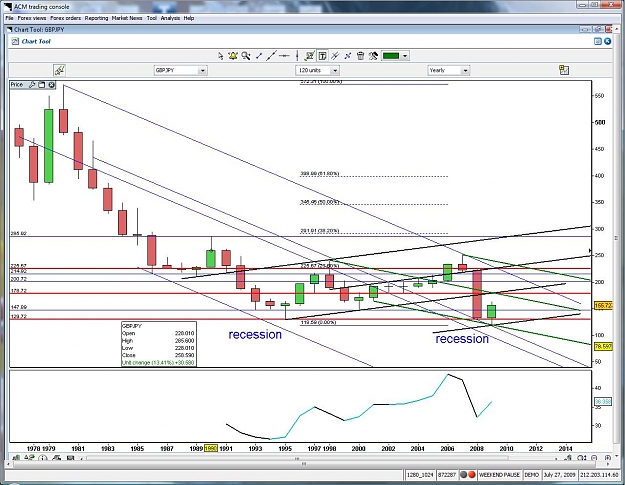Open the add indicator chart tool
The height and width of the screenshot is (485, 625).
(309, 56)
